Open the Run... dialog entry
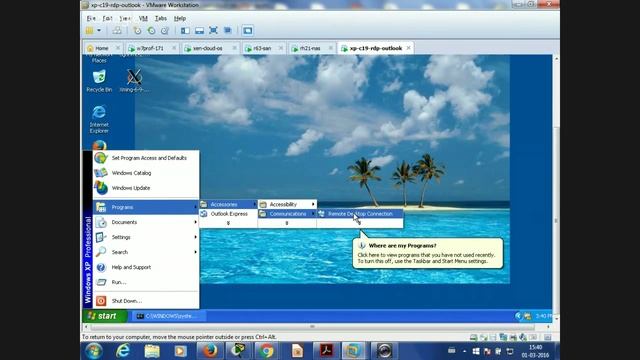This screenshot has width=640, height=360. coord(146,282)
